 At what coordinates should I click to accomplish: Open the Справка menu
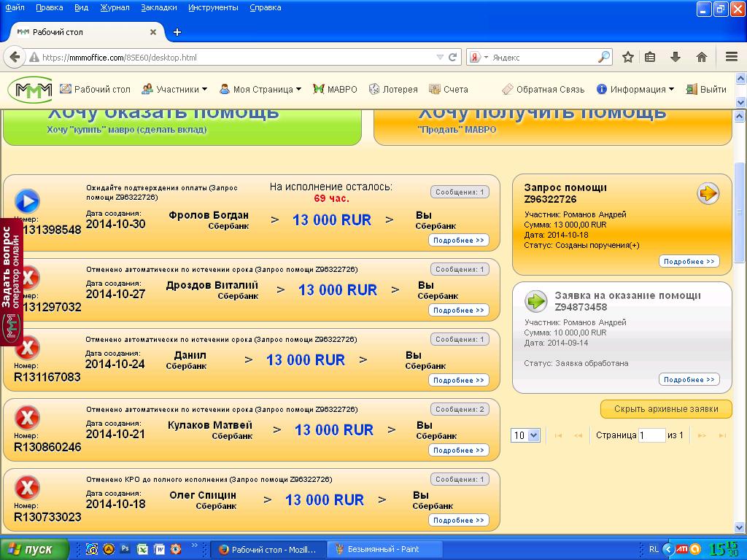[266, 7]
